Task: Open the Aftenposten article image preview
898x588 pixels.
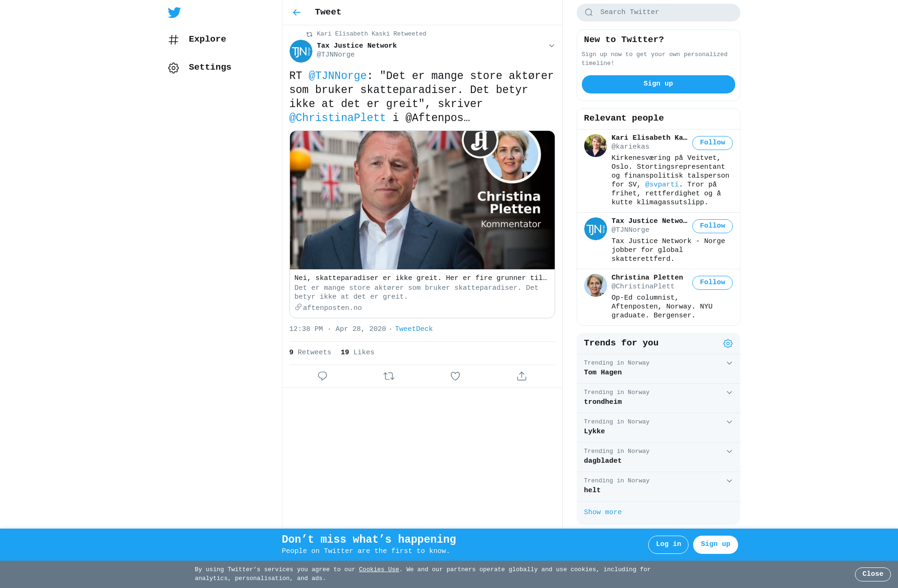Action: pos(422,200)
